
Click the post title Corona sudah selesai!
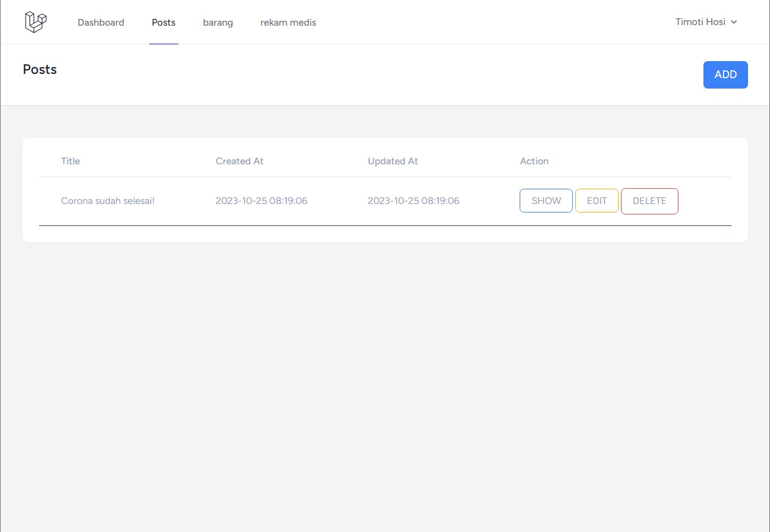[x=107, y=200]
